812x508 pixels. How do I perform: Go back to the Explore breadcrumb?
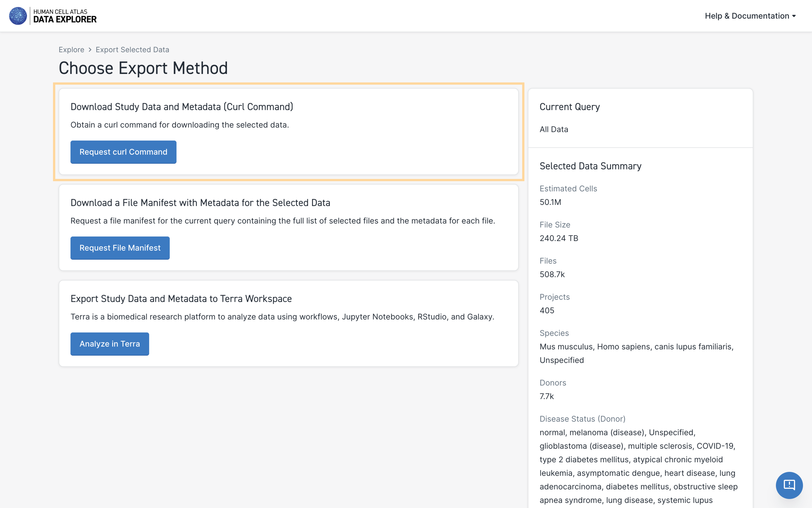point(72,50)
